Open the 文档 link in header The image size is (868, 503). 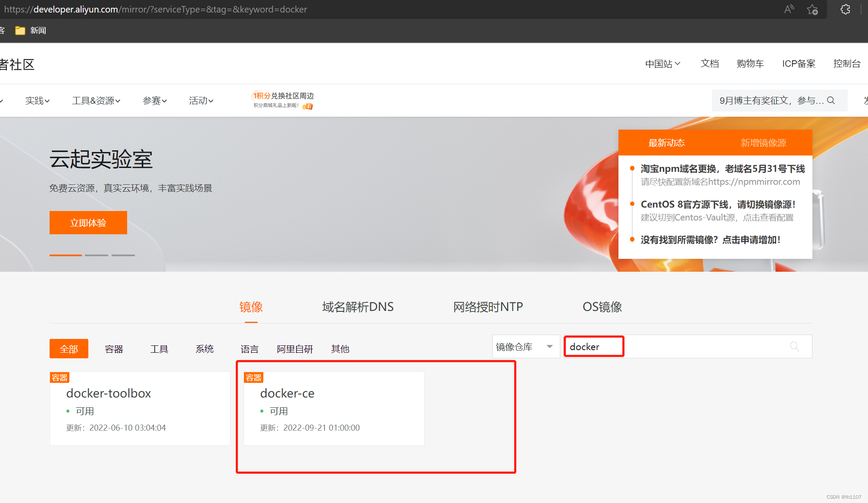pos(710,64)
